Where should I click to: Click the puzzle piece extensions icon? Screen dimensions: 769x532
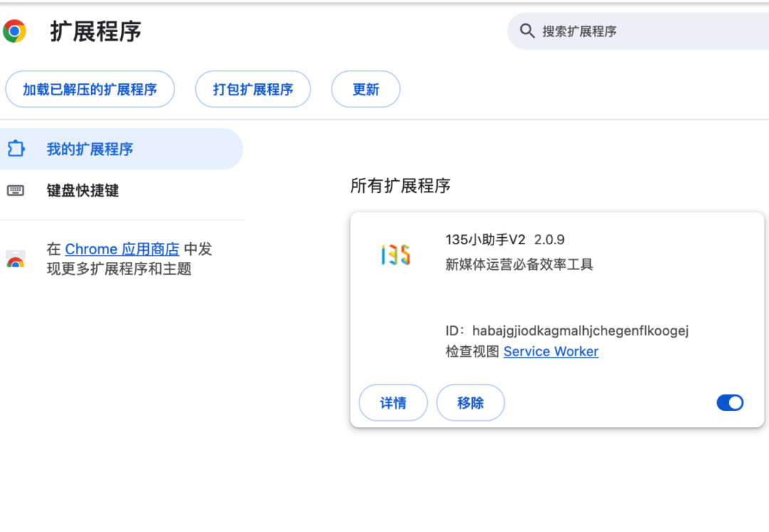click(16, 149)
